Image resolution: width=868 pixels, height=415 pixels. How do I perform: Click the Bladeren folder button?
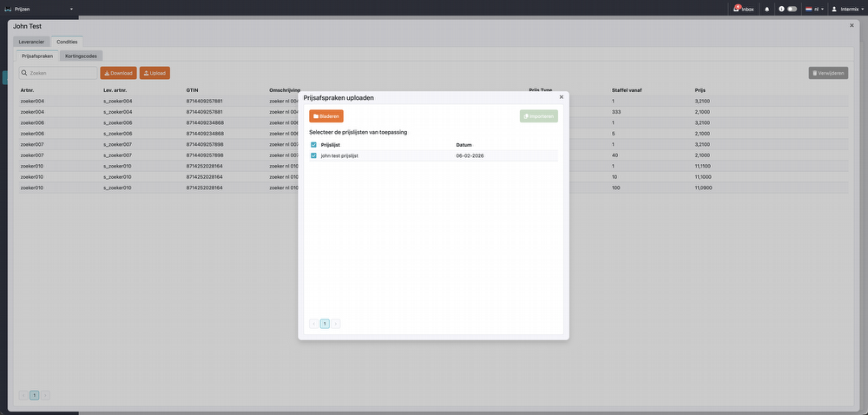coord(326,116)
